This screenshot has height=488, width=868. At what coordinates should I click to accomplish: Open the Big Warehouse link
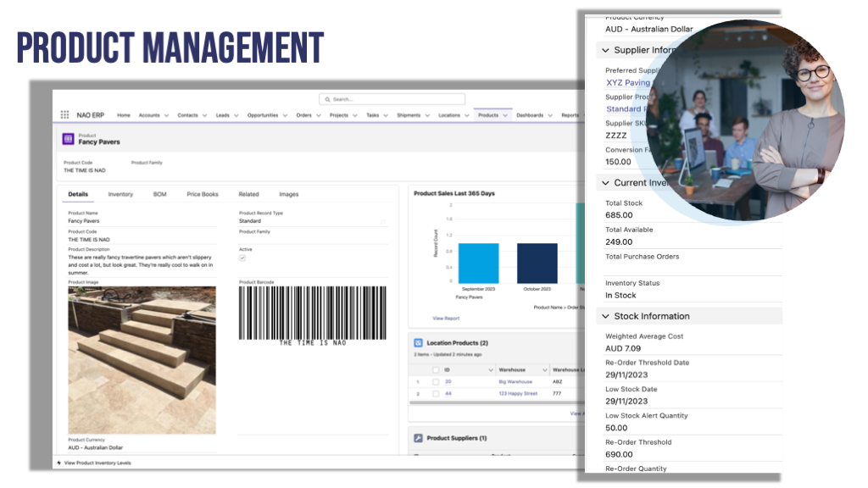coord(515,381)
